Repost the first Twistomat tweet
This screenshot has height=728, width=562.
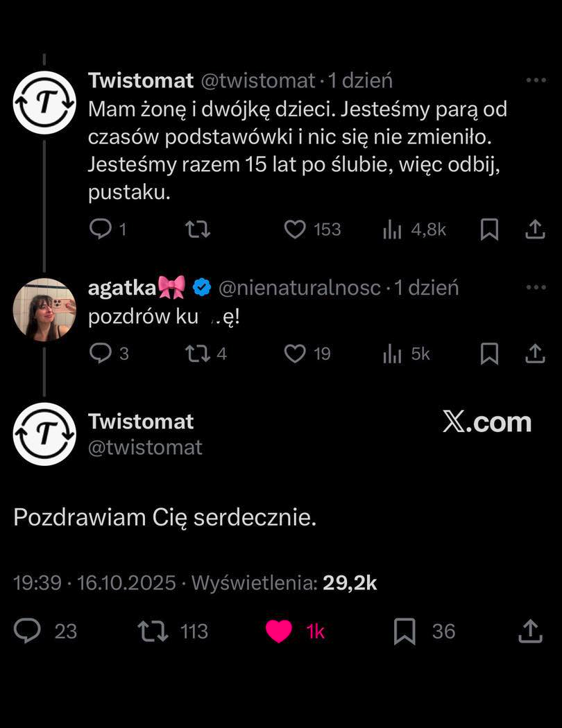[198, 229]
